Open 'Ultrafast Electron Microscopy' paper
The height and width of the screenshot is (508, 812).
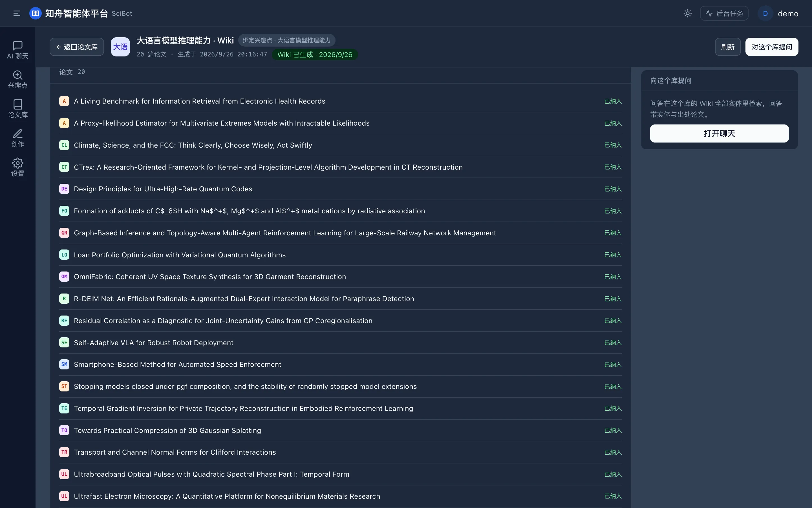[x=340, y=496]
